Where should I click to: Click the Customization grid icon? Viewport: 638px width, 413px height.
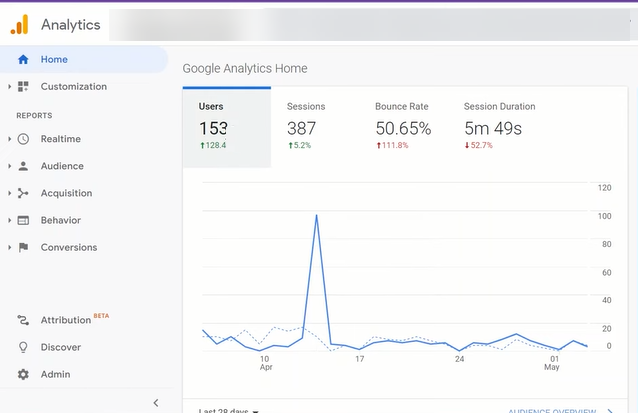click(x=23, y=86)
